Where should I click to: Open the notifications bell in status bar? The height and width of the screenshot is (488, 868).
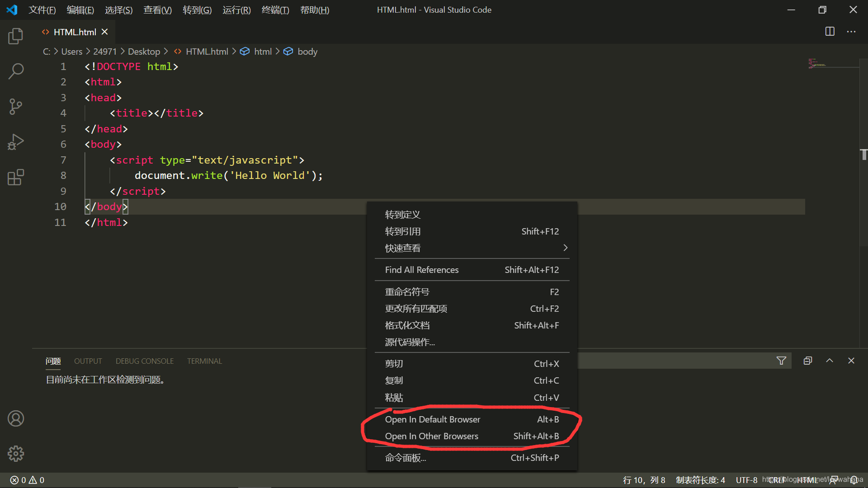click(854, 480)
